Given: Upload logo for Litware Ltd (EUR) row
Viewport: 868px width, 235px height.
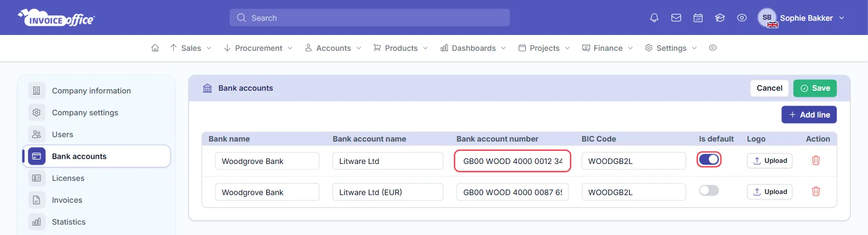Looking at the screenshot, I should (769, 192).
